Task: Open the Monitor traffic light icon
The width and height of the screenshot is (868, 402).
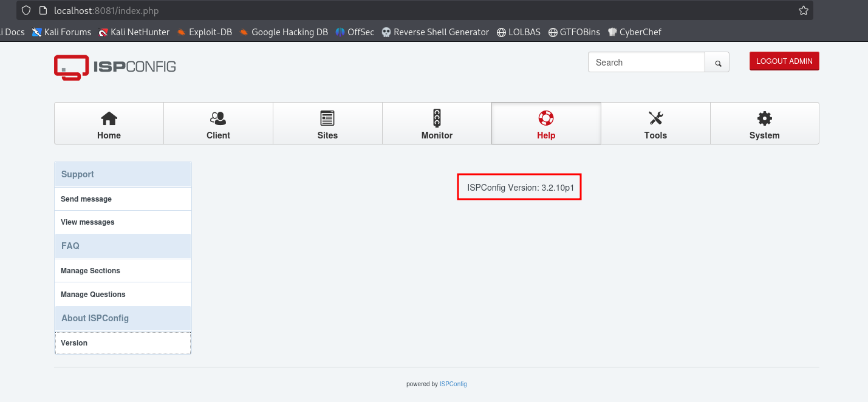Action: click(x=437, y=118)
